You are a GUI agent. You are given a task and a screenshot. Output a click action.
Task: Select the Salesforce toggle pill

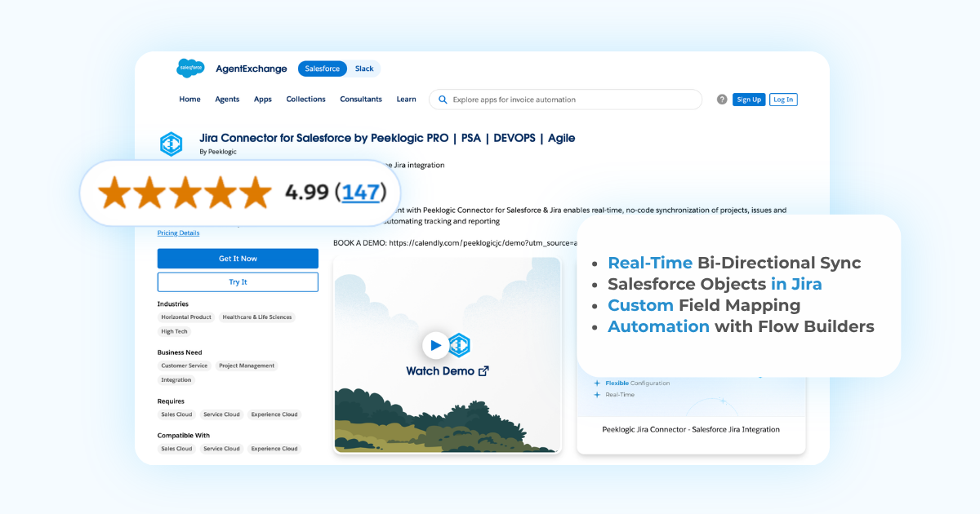click(323, 69)
